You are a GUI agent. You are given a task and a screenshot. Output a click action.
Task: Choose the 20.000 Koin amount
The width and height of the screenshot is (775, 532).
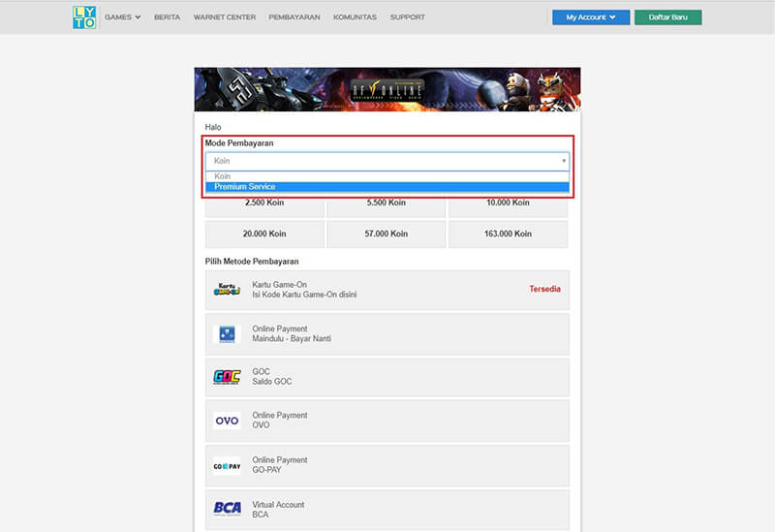click(x=264, y=234)
